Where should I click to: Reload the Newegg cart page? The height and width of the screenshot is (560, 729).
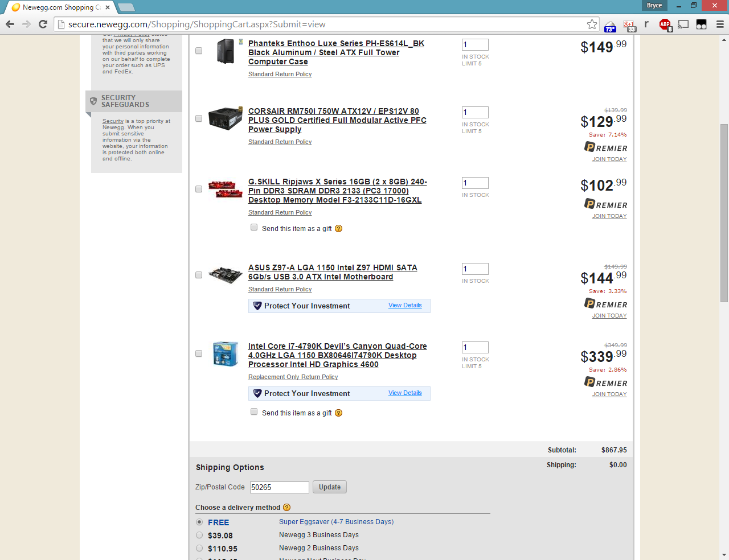43,24
